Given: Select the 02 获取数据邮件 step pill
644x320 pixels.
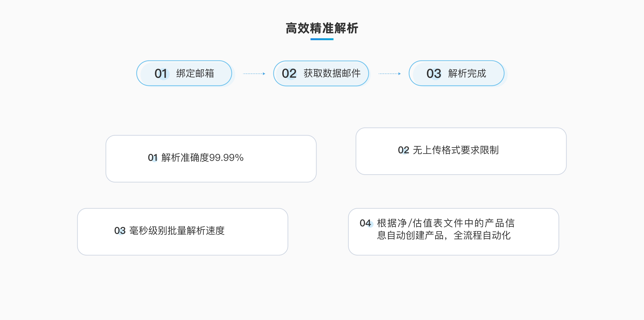Looking at the screenshot, I should 321,73.
